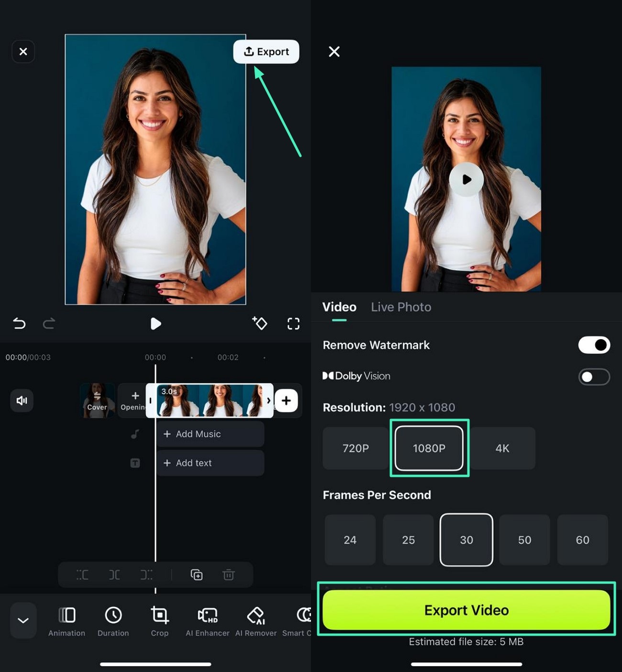Viewport: 622px width, 672px height.
Task: Click the undo arrow icon
Action: (x=19, y=324)
